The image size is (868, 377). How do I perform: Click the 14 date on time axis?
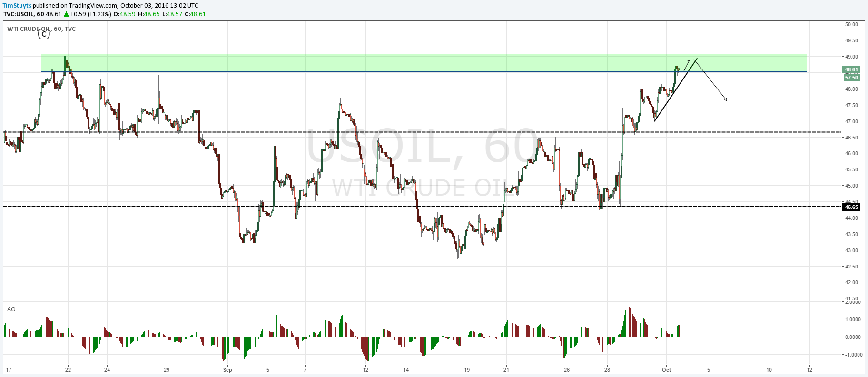point(406,370)
